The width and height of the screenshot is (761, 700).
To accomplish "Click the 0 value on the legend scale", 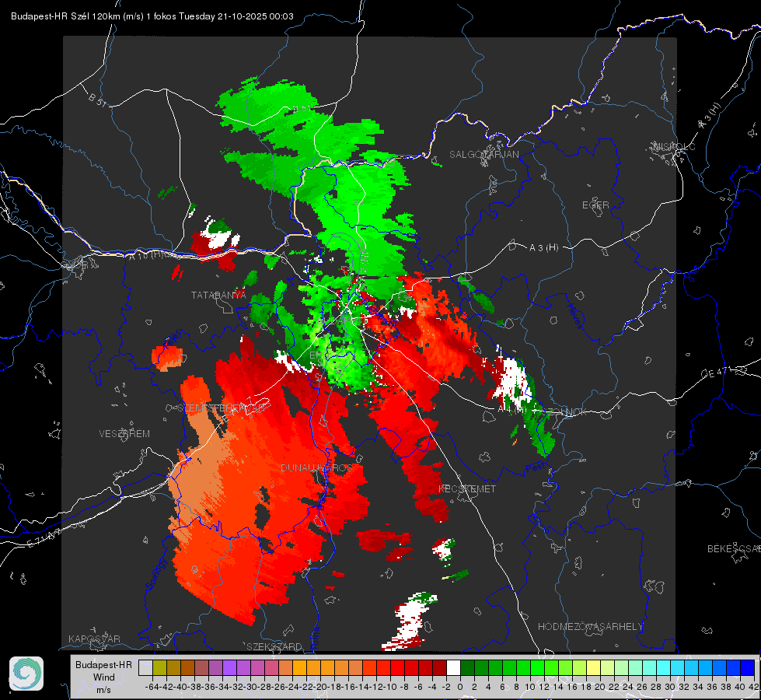I will pos(460,687).
